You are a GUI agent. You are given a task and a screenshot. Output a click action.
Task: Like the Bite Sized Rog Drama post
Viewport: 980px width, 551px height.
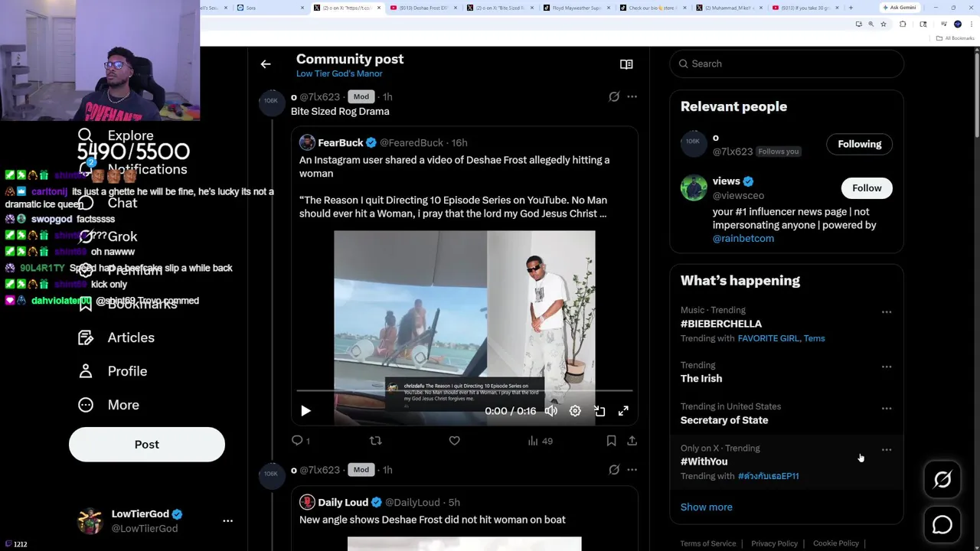coord(454,441)
